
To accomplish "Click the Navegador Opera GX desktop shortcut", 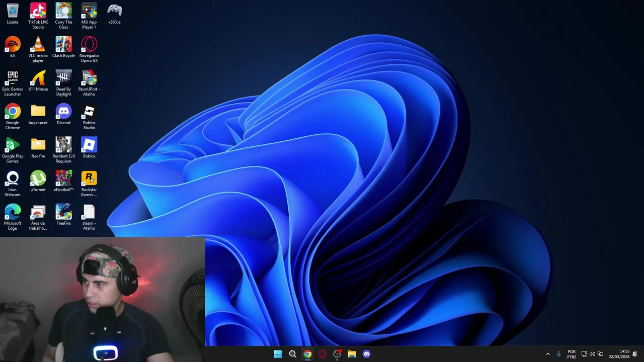I will coord(89,50).
